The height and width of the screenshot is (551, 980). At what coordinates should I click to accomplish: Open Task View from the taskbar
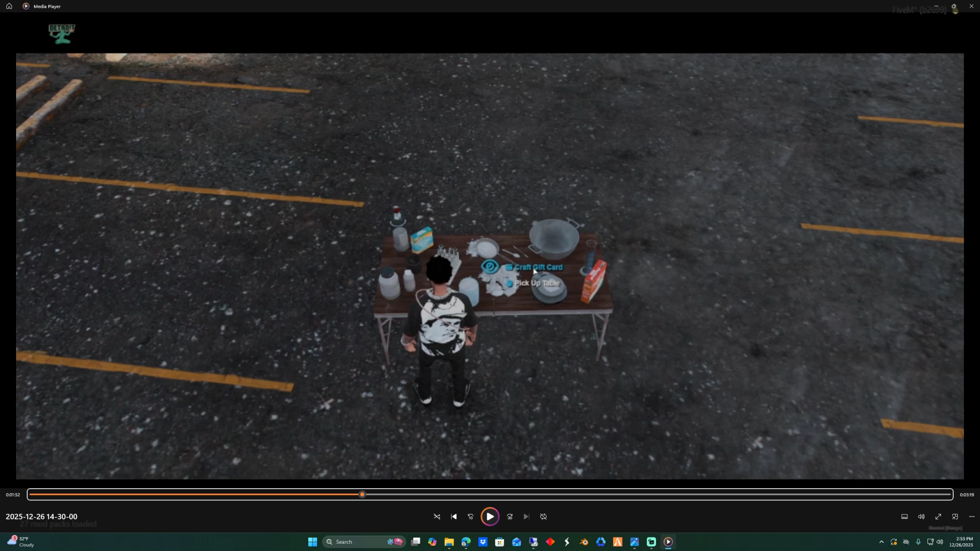(x=415, y=542)
